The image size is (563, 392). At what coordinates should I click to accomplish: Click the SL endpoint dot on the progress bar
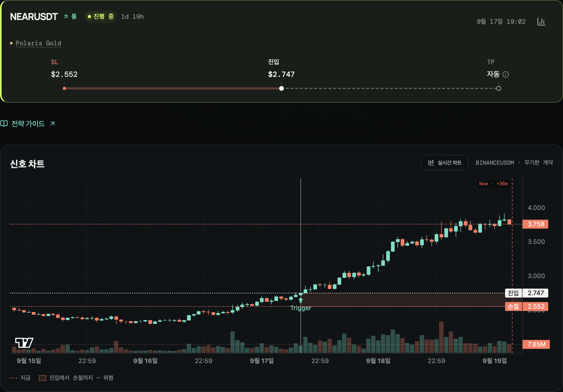(x=64, y=88)
